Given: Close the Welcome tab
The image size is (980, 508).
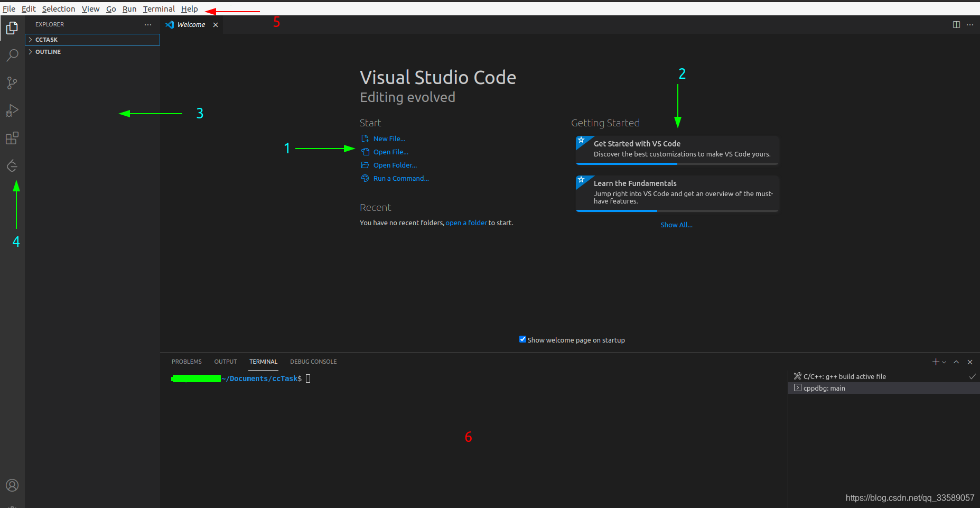Looking at the screenshot, I should [x=216, y=25].
